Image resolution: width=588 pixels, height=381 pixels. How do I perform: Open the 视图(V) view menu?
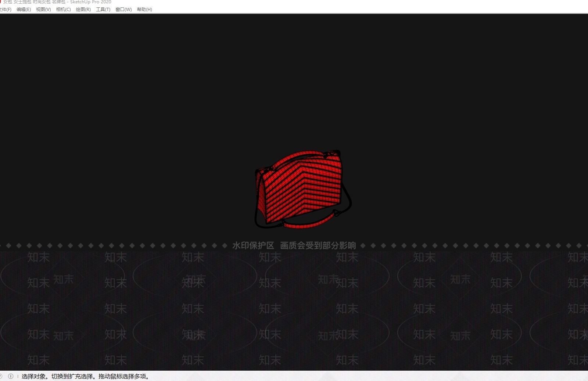click(x=43, y=10)
